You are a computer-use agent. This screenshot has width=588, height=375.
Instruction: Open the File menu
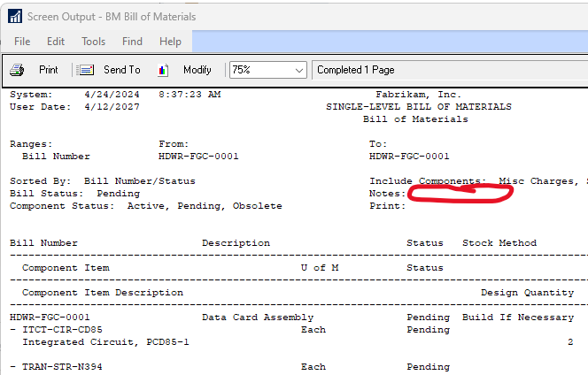pyautogui.click(x=22, y=42)
